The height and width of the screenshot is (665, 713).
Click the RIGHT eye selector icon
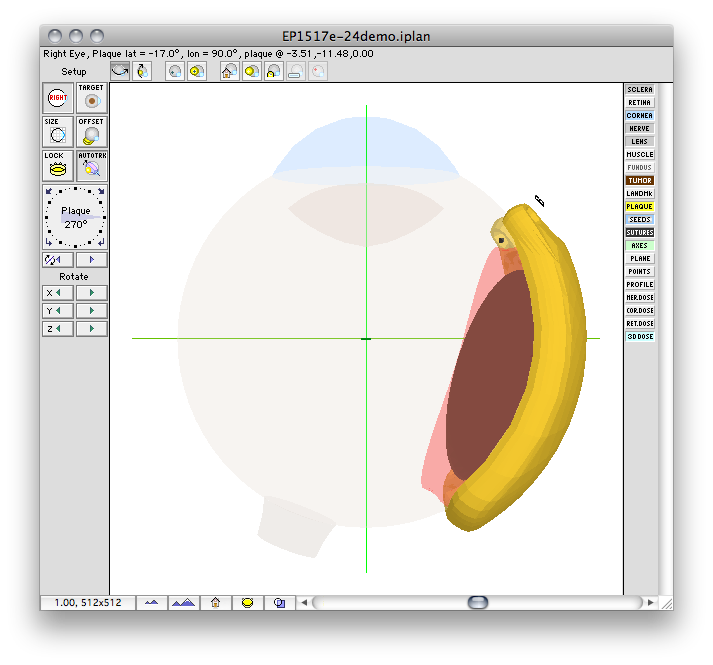(58, 98)
